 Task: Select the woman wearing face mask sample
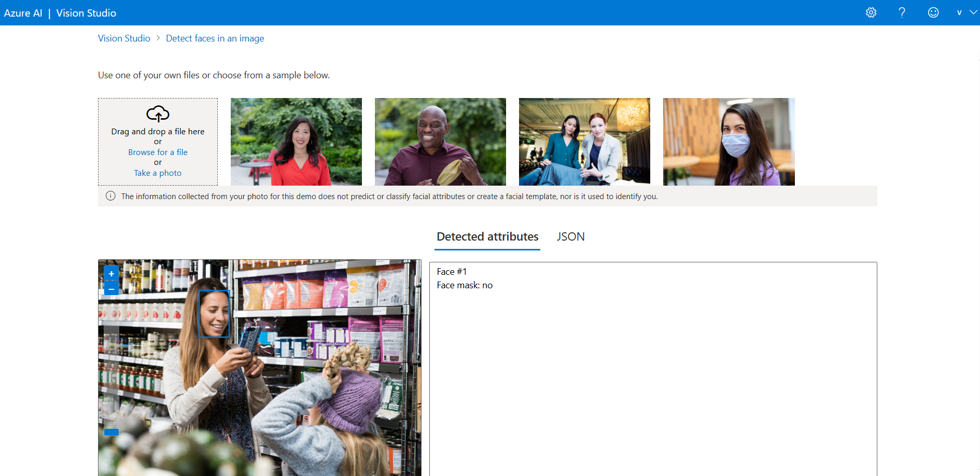729,142
